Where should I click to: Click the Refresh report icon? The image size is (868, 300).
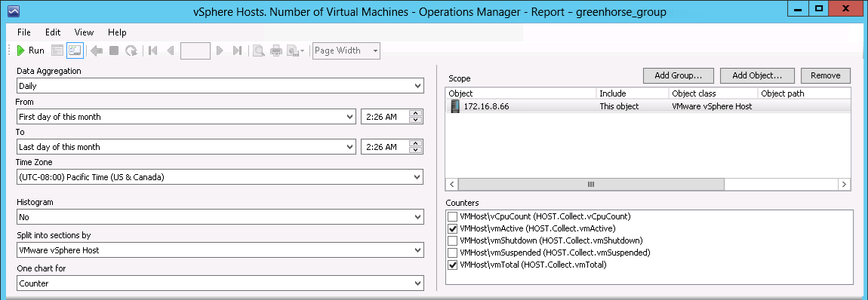pos(131,51)
